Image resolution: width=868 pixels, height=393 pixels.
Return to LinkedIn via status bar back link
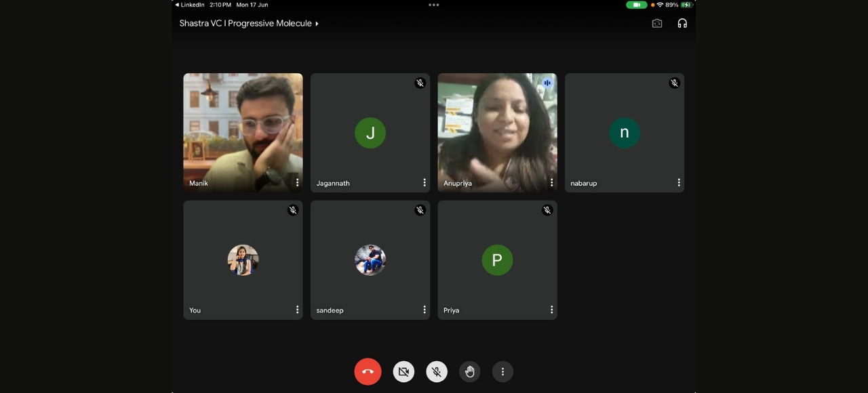(x=190, y=5)
